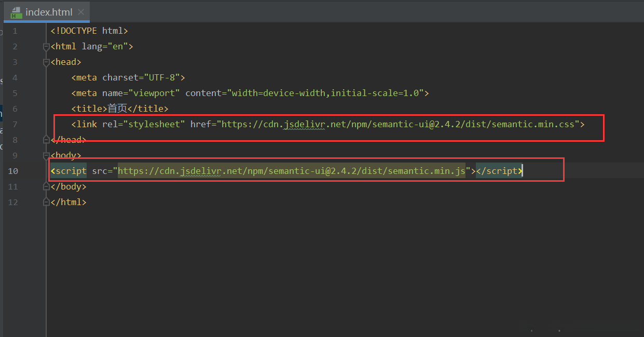The width and height of the screenshot is (644, 337).
Task: Click the closing head fold marker on line 8
Action: (47, 140)
